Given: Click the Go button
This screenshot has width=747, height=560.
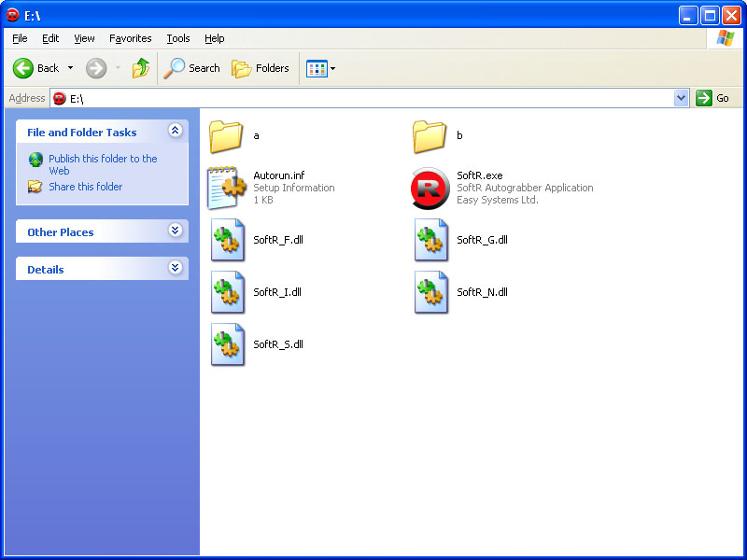Looking at the screenshot, I should (712, 98).
